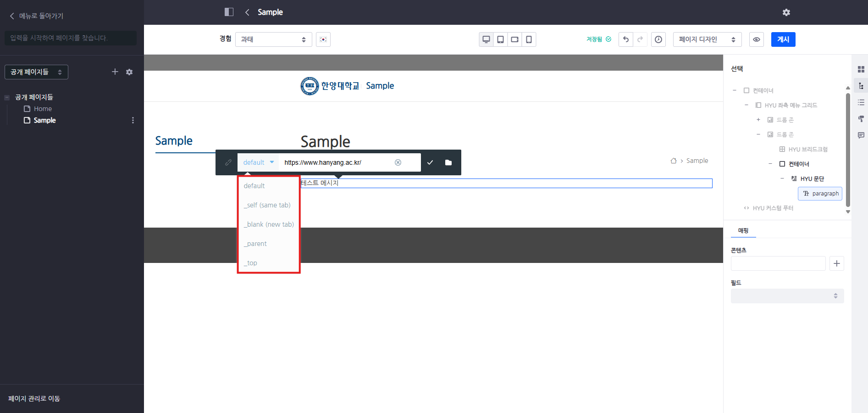Click the blue 게시 publish button
Viewport: 868px width, 413px height.
pyautogui.click(x=783, y=39)
